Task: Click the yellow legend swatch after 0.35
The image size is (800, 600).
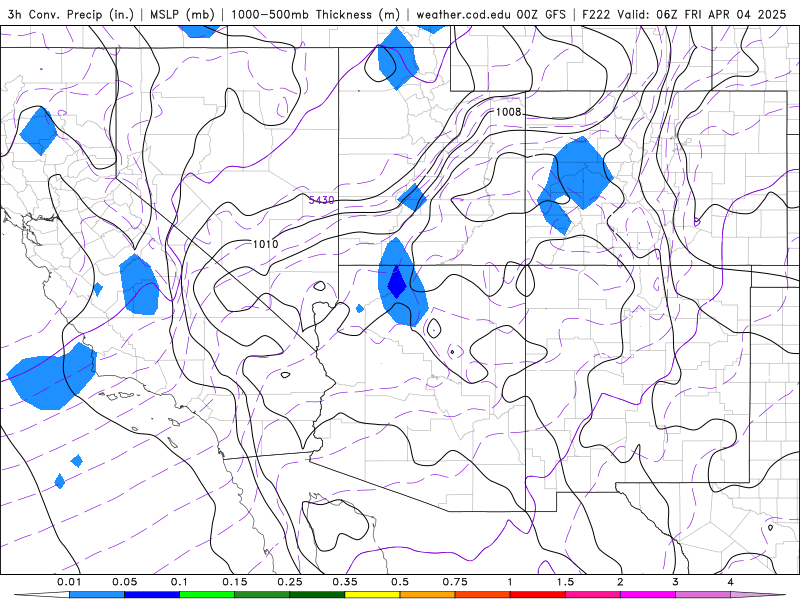Action: coord(372,595)
